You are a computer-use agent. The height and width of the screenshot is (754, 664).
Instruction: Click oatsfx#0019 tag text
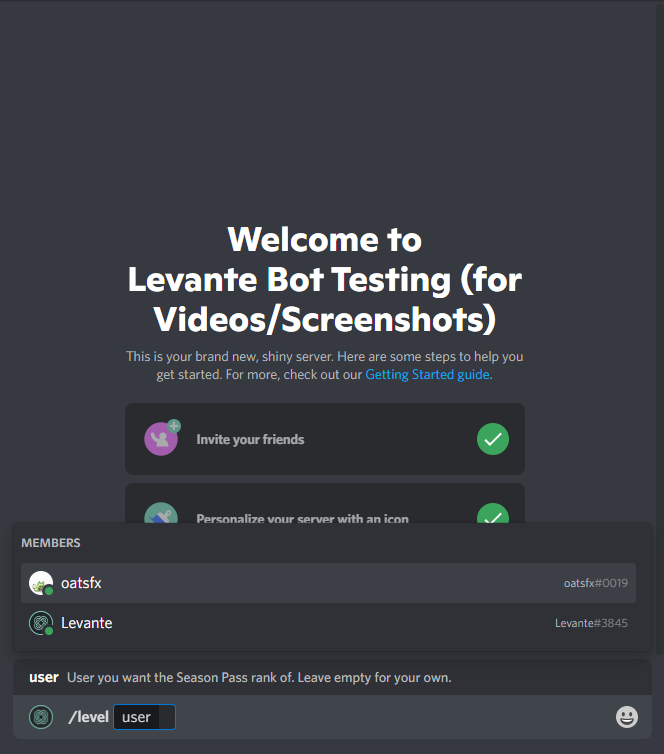click(x=596, y=583)
